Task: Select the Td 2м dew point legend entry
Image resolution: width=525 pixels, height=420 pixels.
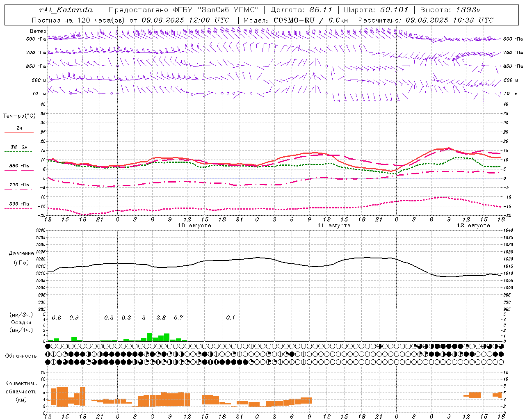Action: [x=19, y=147]
